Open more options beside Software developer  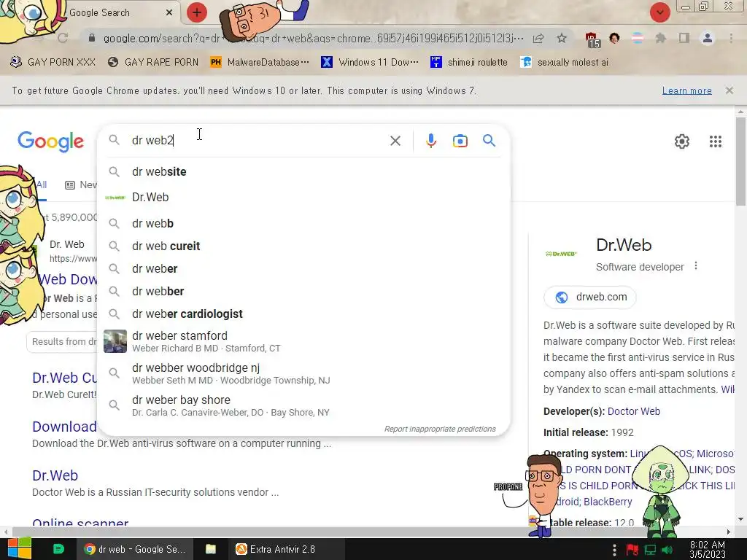tap(695, 265)
